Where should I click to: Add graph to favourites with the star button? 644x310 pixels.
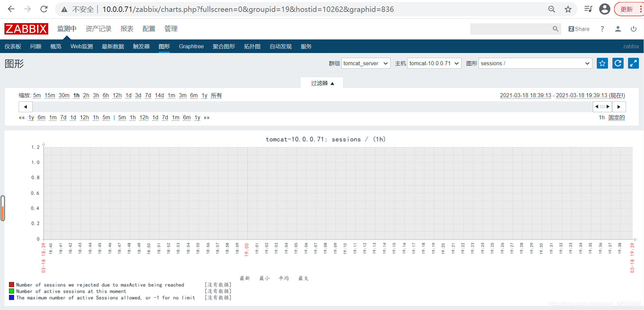coord(602,63)
